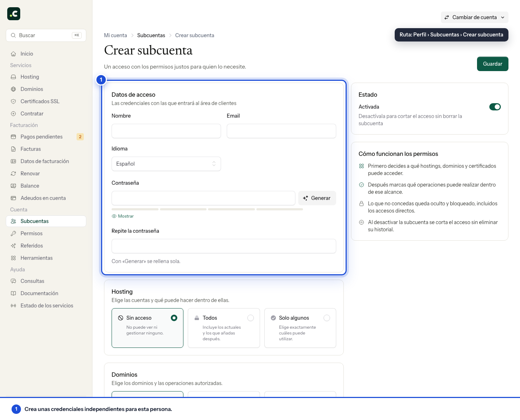Viewport: 520px width, 420px height.
Task: Click the Hosting drive icon
Action: click(x=13, y=77)
